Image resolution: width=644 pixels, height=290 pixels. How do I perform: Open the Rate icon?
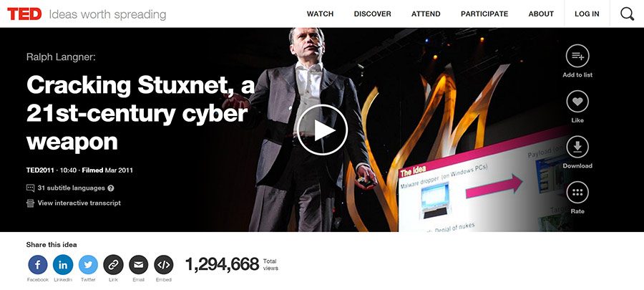(577, 193)
